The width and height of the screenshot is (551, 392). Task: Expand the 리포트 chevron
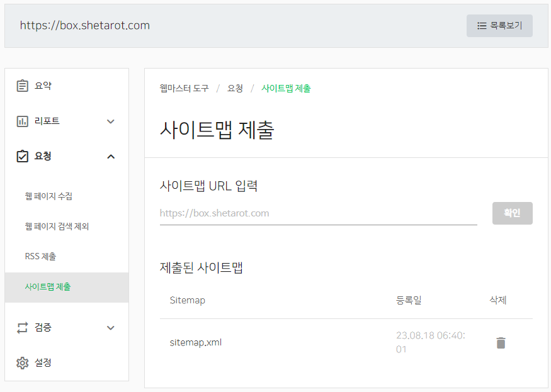[111, 121]
